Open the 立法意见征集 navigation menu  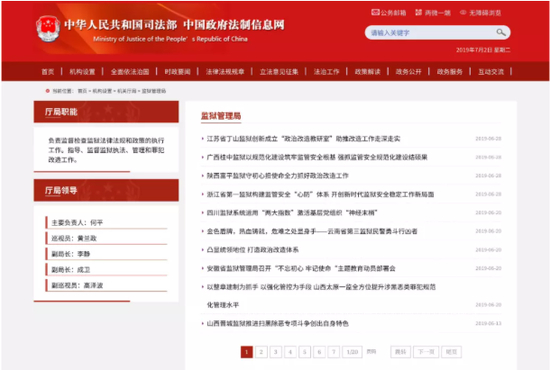pyautogui.click(x=279, y=72)
